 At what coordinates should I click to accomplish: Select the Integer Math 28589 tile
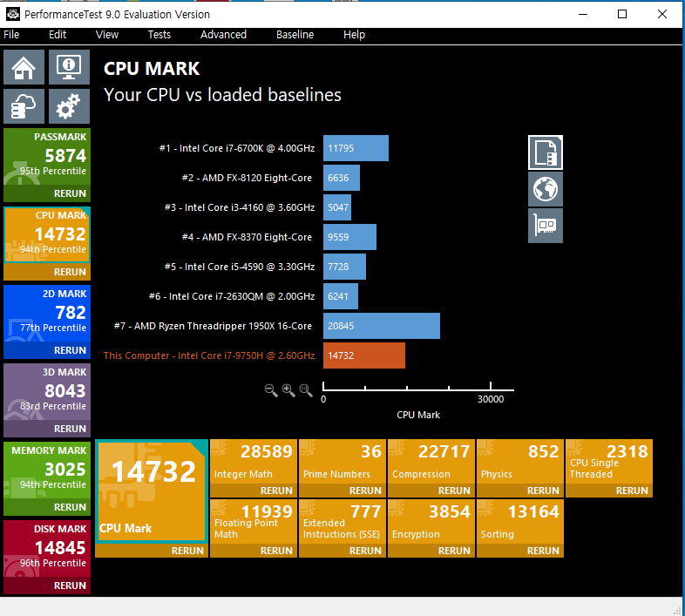click(254, 463)
